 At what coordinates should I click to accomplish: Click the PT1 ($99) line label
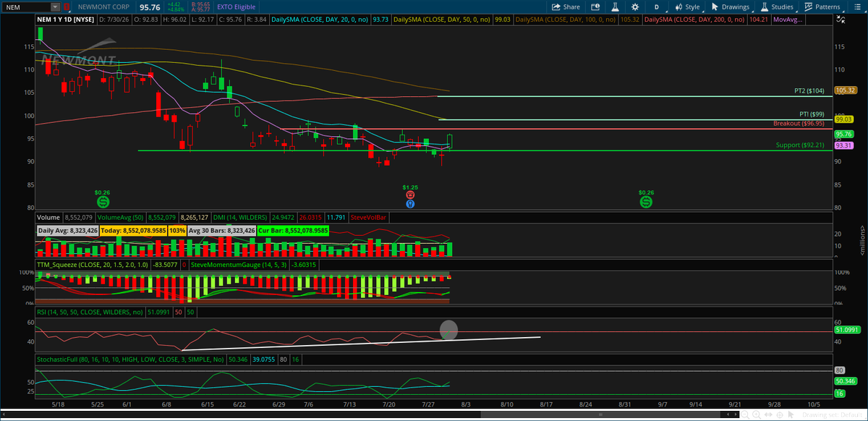(x=812, y=114)
